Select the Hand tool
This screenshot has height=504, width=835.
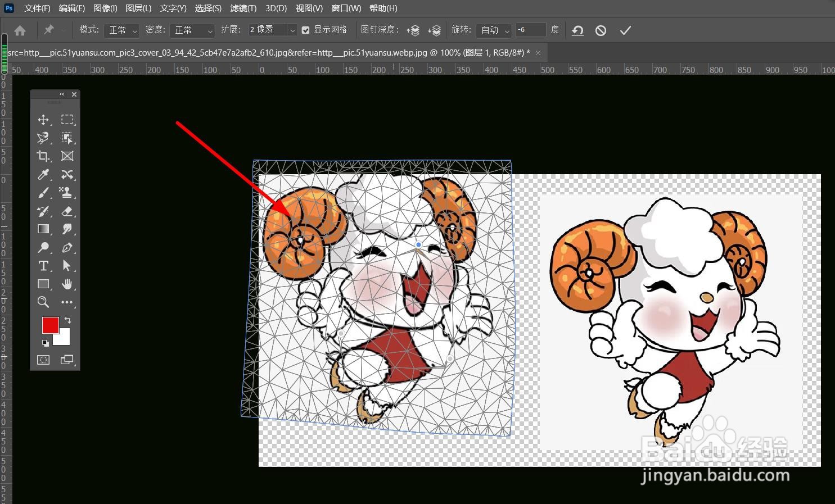tap(67, 284)
